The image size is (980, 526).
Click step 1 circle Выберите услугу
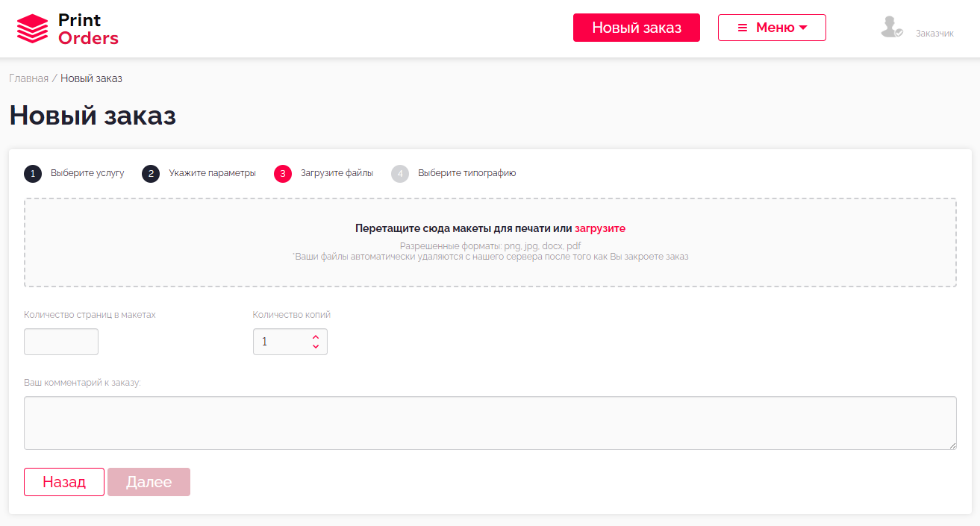[x=33, y=174]
